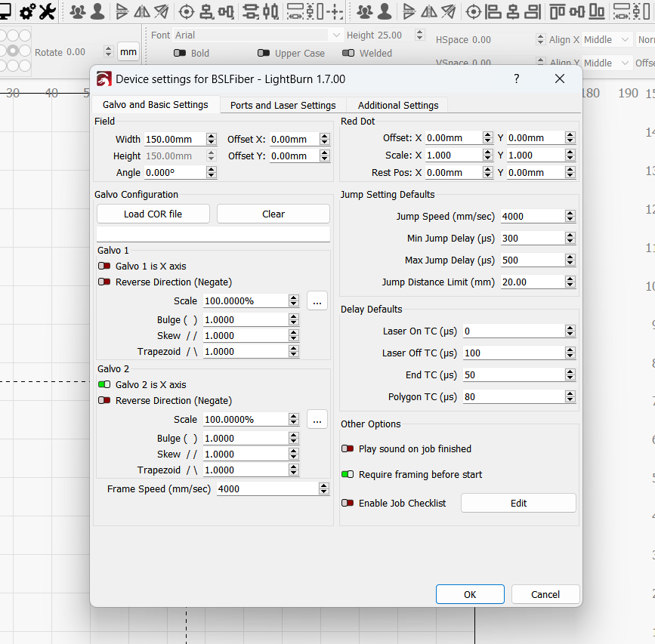The image size is (655, 644).
Task: Click the Rotate stepper in main toolbar
Action: click(109, 52)
